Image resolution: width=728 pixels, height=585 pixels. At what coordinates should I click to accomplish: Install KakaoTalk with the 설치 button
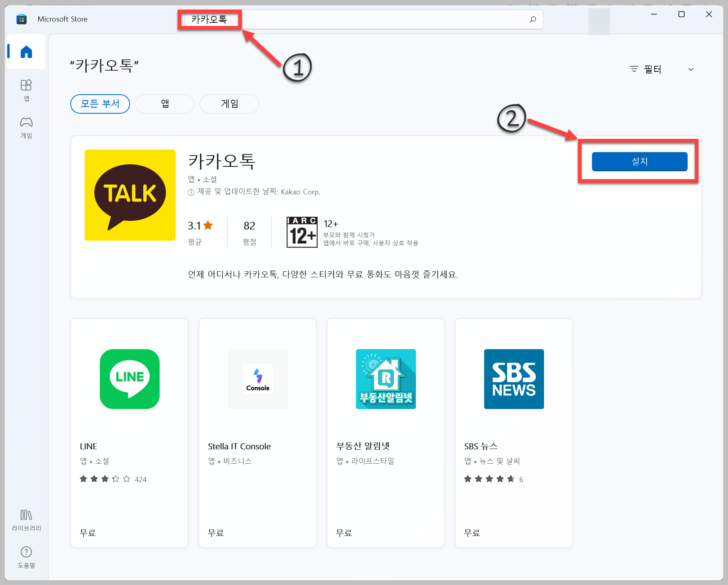tap(639, 161)
